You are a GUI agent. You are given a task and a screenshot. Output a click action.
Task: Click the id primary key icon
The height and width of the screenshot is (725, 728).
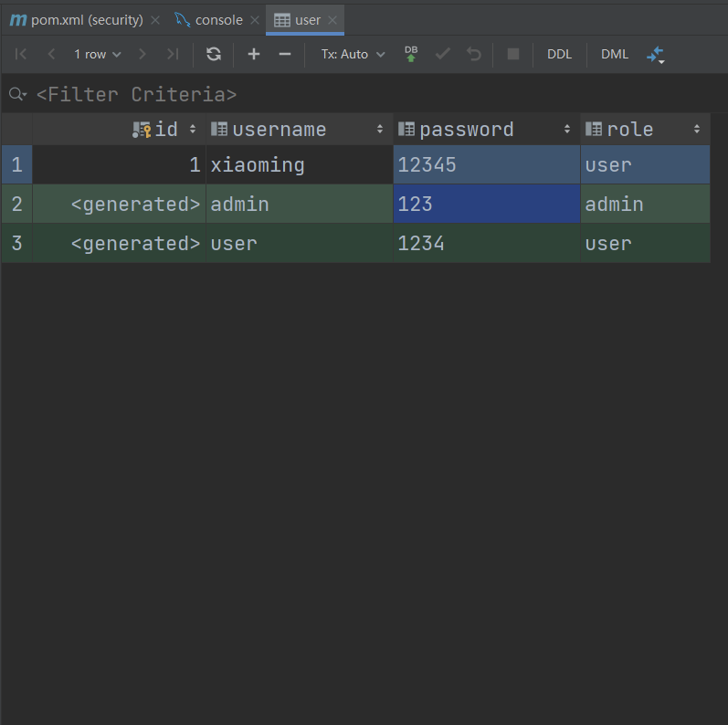(142, 130)
